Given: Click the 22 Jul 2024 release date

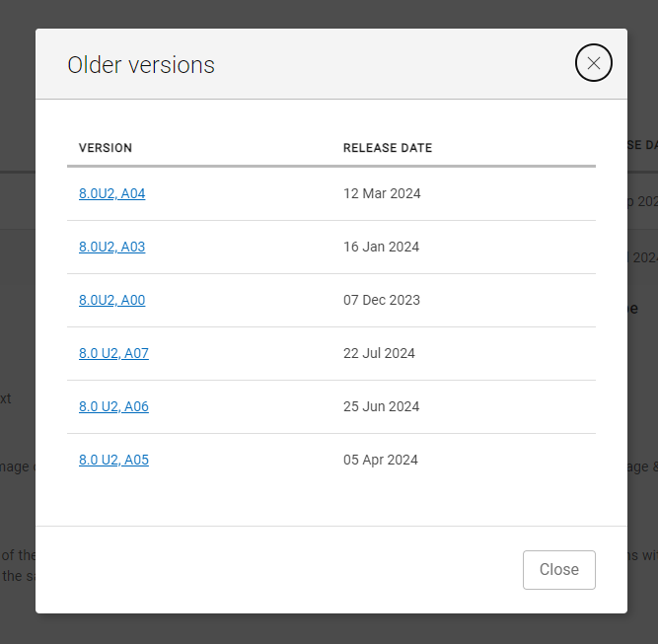Looking at the screenshot, I should click(379, 353).
